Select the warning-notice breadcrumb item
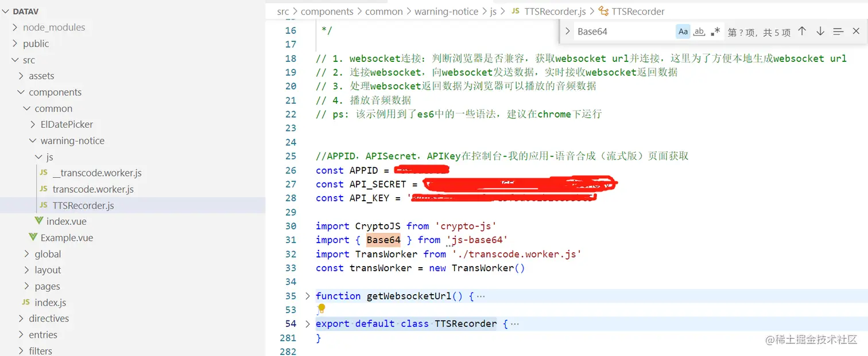The image size is (868, 356). 447,11
